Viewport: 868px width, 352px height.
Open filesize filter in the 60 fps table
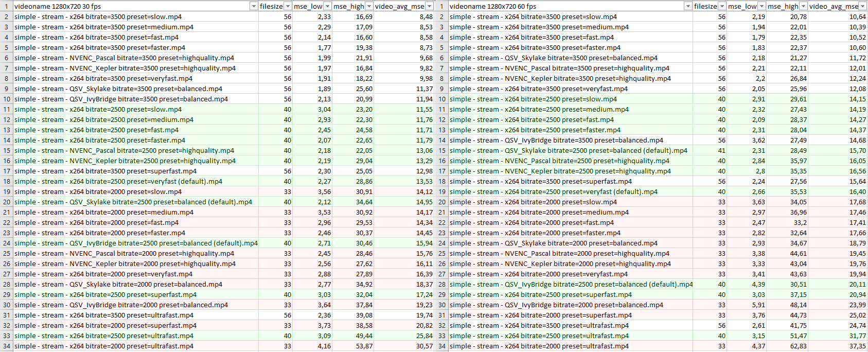point(722,6)
